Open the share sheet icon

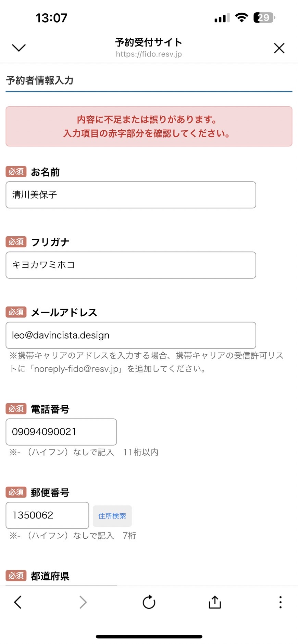click(215, 602)
